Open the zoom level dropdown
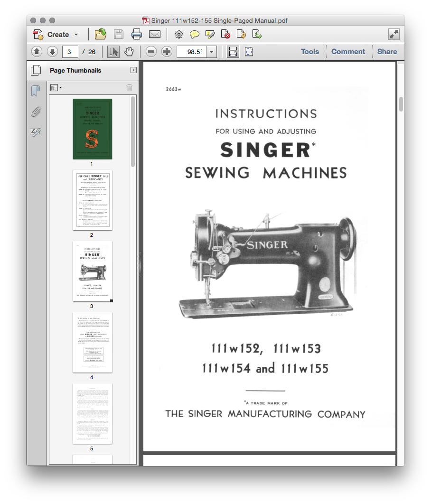 click(211, 51)
